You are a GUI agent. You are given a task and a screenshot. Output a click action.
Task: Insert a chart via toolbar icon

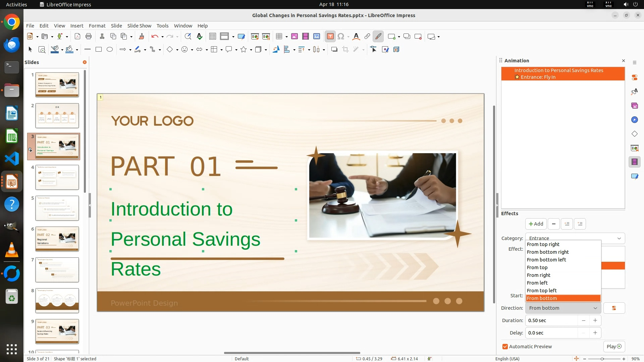[x=316, y=37]
